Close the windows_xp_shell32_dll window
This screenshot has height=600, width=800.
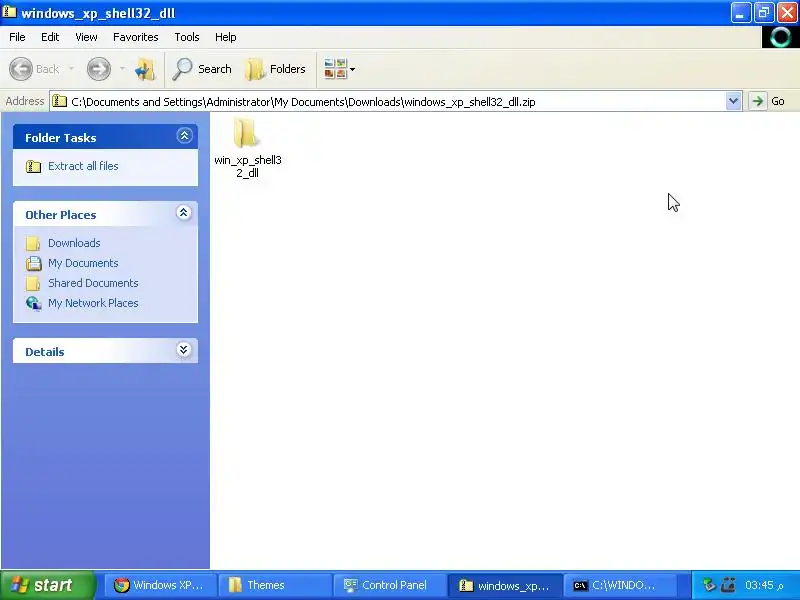(787, 12)
